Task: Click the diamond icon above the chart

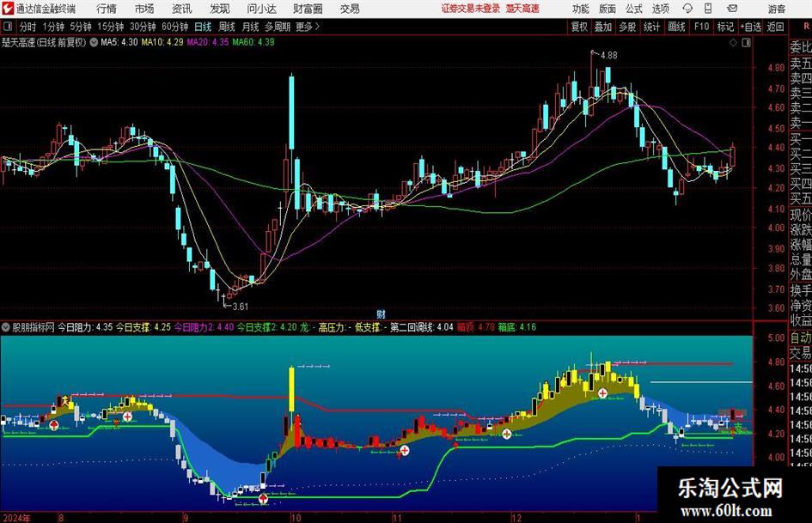Action: (x=733, y=43)
